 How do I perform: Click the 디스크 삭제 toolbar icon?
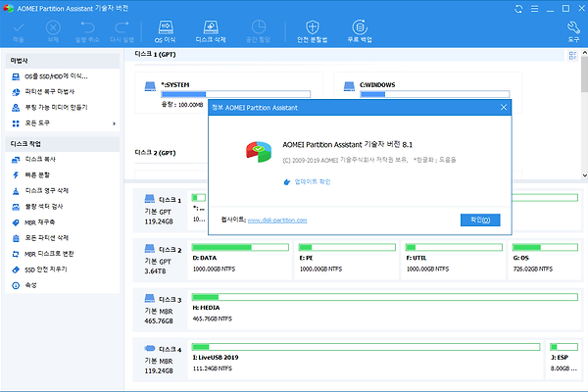click(x=210, y=30)
